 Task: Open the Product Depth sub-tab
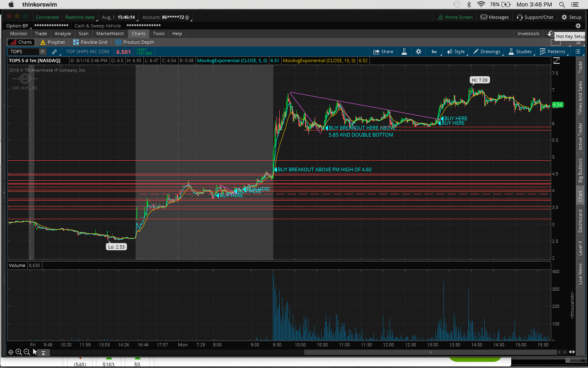[x=135, y=42]
